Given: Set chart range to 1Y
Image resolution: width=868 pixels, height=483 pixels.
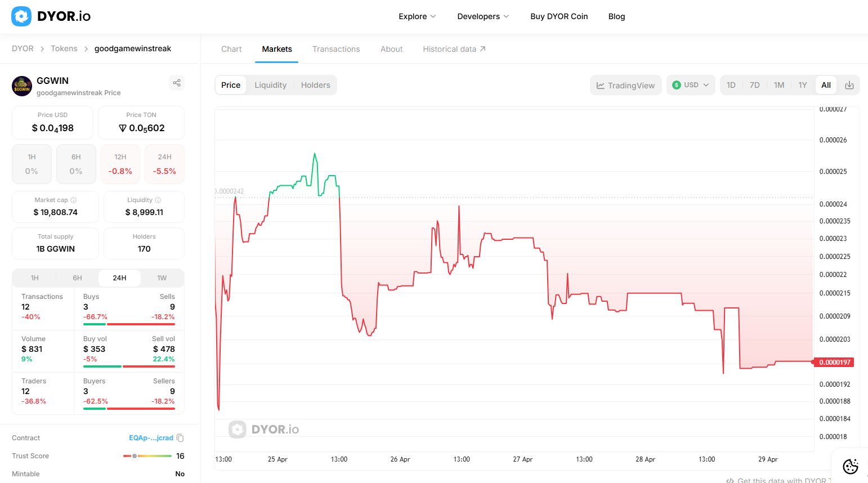Looking at the screenshot, I should coord(803,85).
